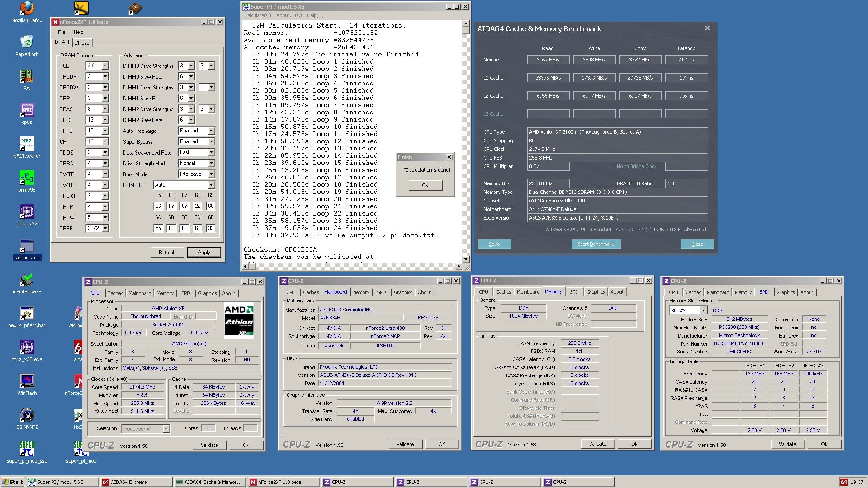868x488 pixels.
Task: Open the book desktop shortcut at top
Action: [x=135, y=8]
